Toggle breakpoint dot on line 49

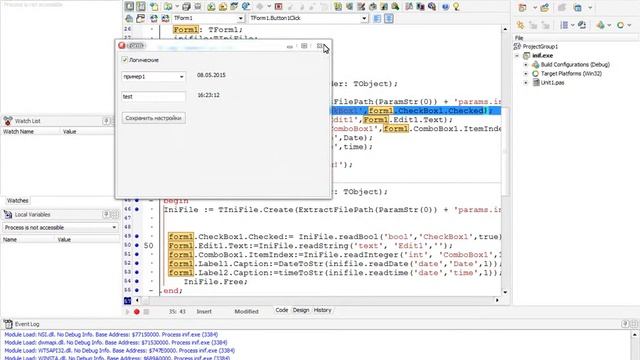tap(137, 236)
